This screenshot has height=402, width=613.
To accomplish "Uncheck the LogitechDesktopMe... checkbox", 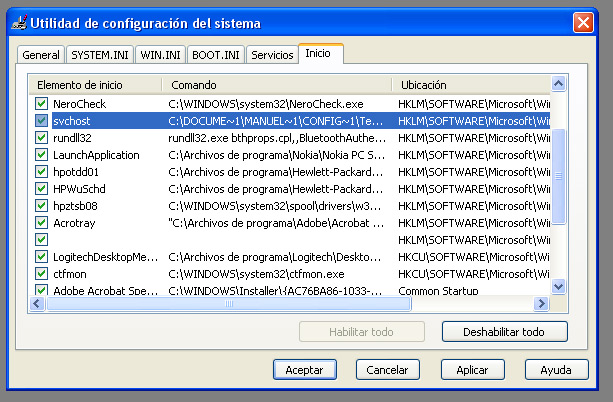I will point(41,257).
